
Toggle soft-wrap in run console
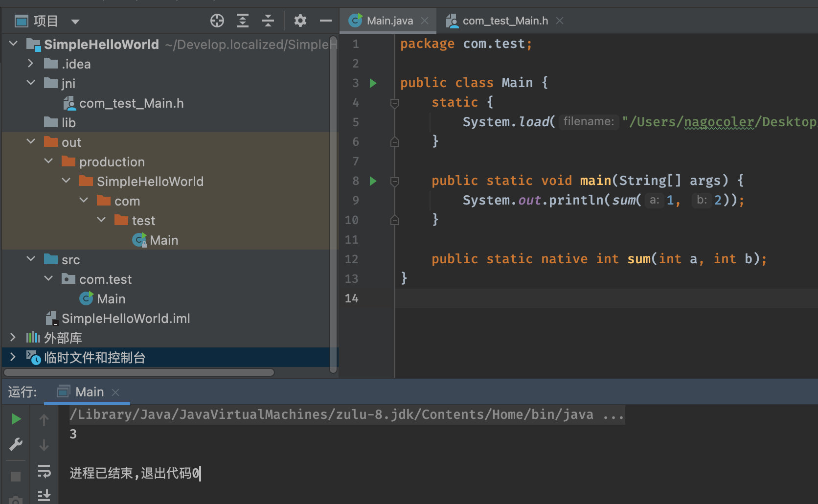pos(44,471)
